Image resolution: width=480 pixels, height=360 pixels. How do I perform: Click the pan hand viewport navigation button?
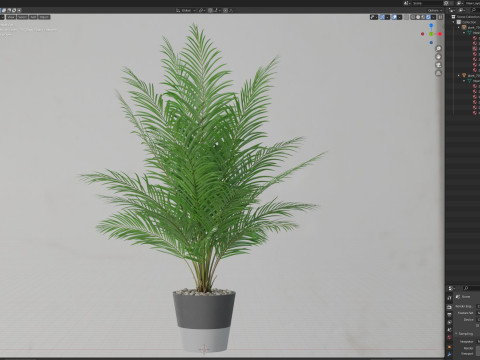pyautogui.click(x=438, y=57)
